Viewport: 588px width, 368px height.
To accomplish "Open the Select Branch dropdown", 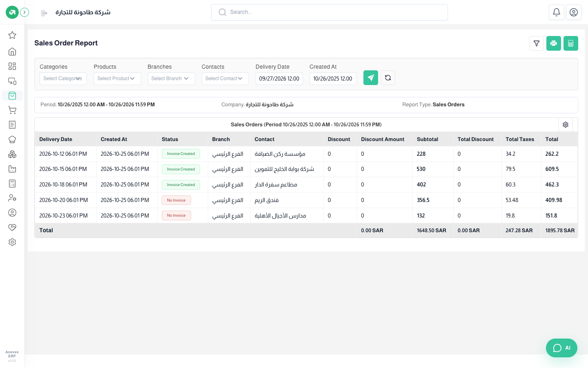I will (171, 79).
